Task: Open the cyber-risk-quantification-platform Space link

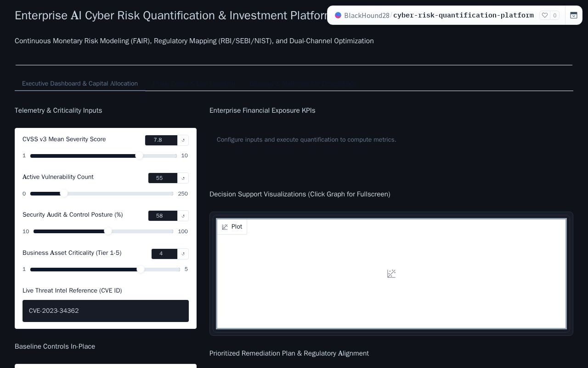Action: pyautogui.click(x=464, y=15)
